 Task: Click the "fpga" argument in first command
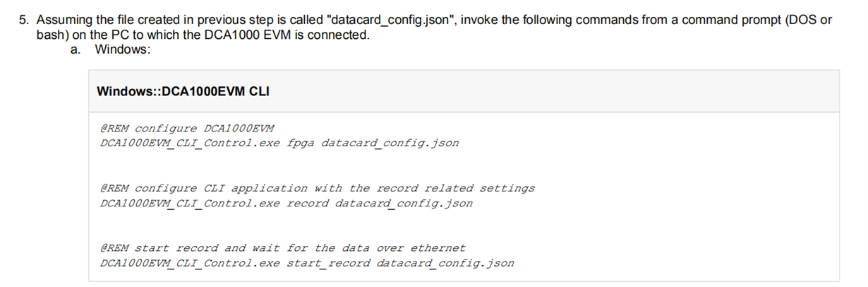point(301,143)
